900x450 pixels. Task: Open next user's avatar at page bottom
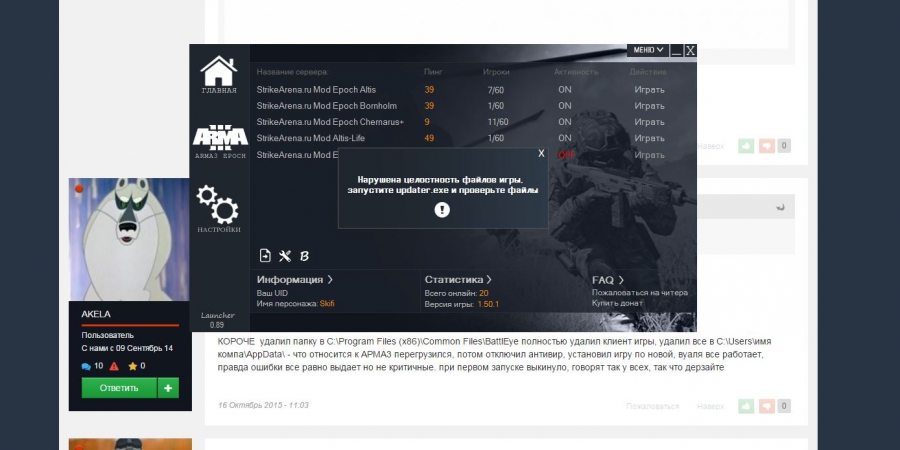point(130,444)
